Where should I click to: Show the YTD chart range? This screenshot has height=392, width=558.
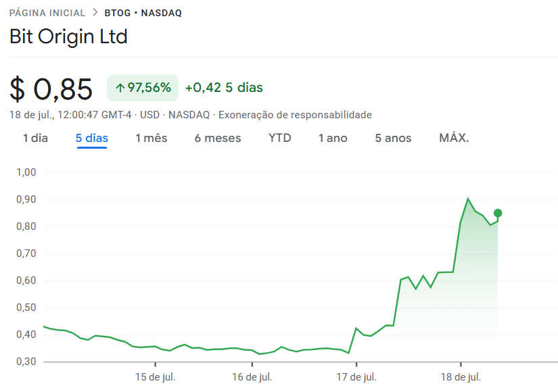pyautogui.click(x=280, y=138)
